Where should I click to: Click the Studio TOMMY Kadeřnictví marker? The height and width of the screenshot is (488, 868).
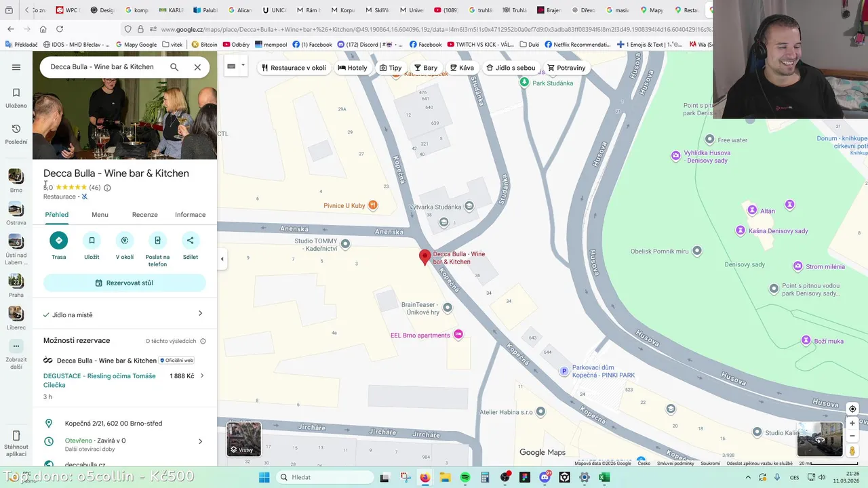click(x=345, y=244)
